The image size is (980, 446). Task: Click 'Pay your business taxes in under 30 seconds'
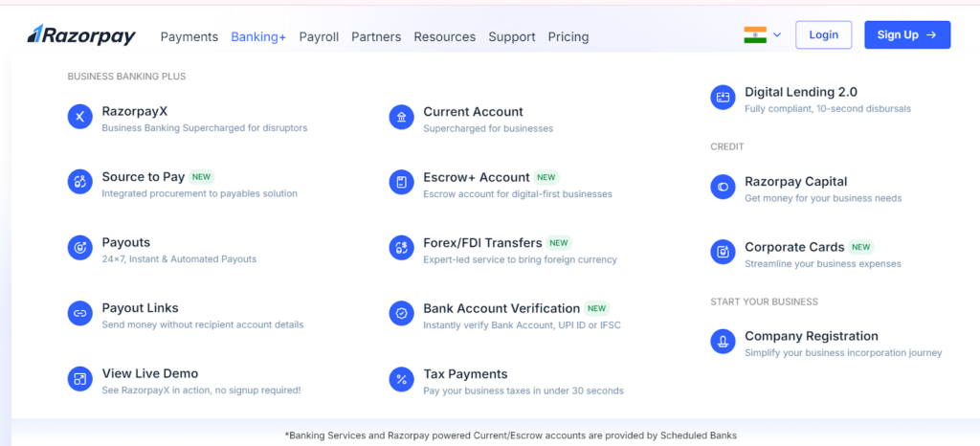coord(523,391)
